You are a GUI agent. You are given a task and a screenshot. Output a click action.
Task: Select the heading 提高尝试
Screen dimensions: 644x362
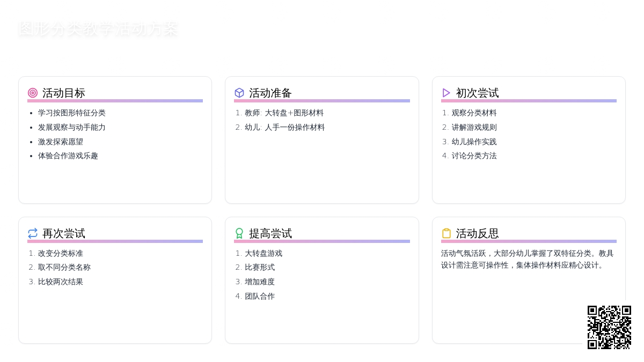(x=270, y=233)
